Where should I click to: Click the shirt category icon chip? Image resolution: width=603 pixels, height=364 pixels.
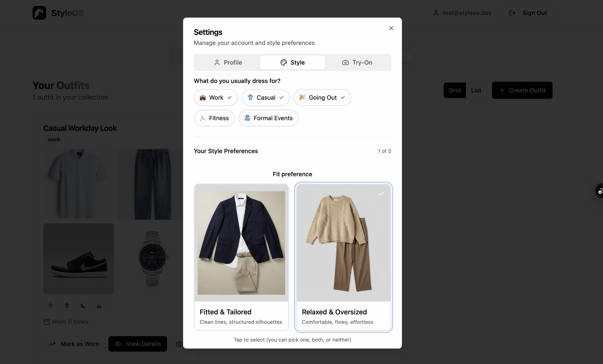(x=50, y=306)
